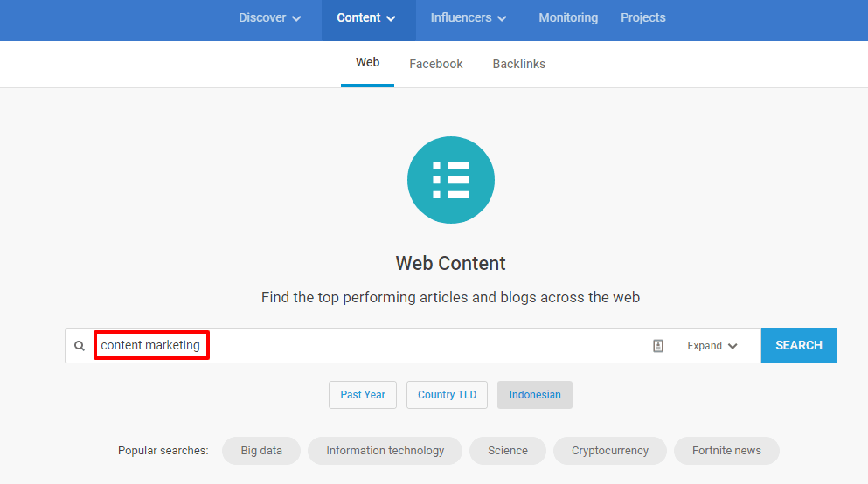Go to Monitoring in the top navigation

(568, 18)
